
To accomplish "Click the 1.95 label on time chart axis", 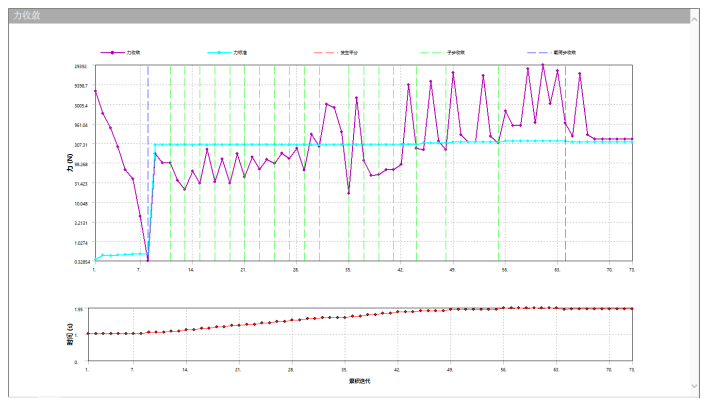I will click(x=79, y=309).
